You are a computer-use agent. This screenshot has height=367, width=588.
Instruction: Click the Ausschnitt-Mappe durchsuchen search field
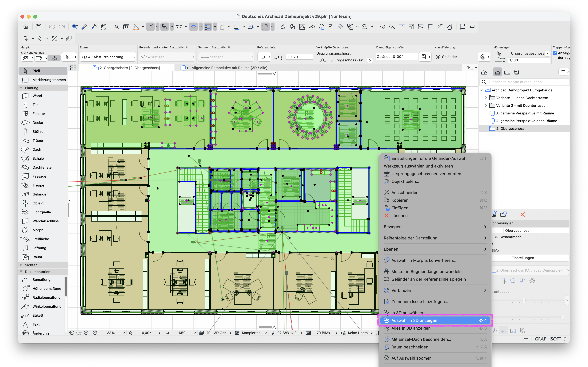(524, 82)
